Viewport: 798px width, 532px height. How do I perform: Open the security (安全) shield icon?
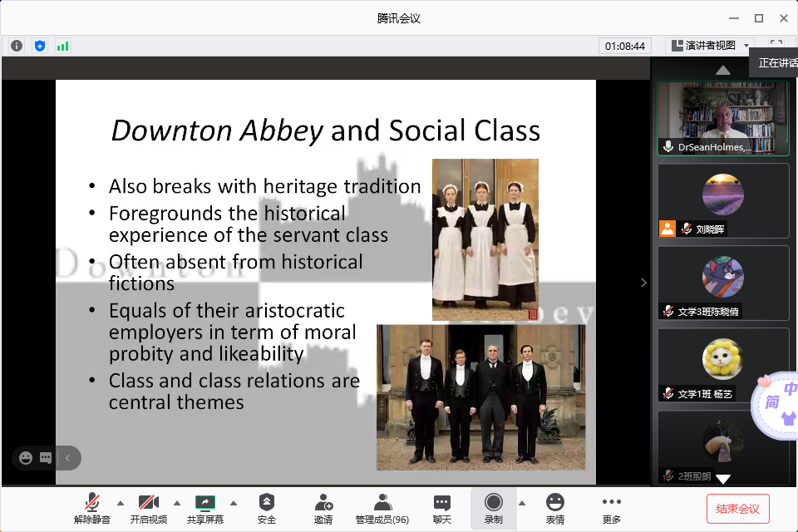pyautogui.click(x=266, y=508)
